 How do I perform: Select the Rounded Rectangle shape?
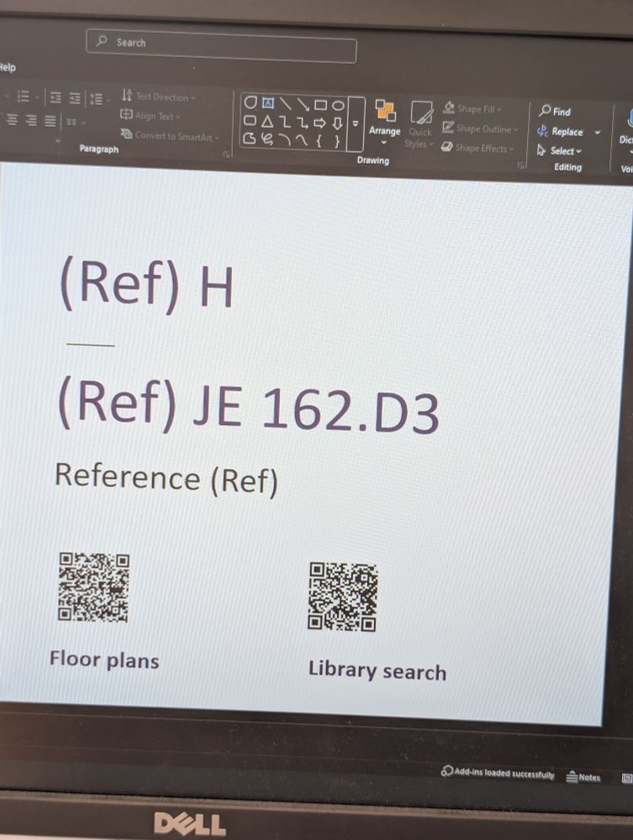250,120
